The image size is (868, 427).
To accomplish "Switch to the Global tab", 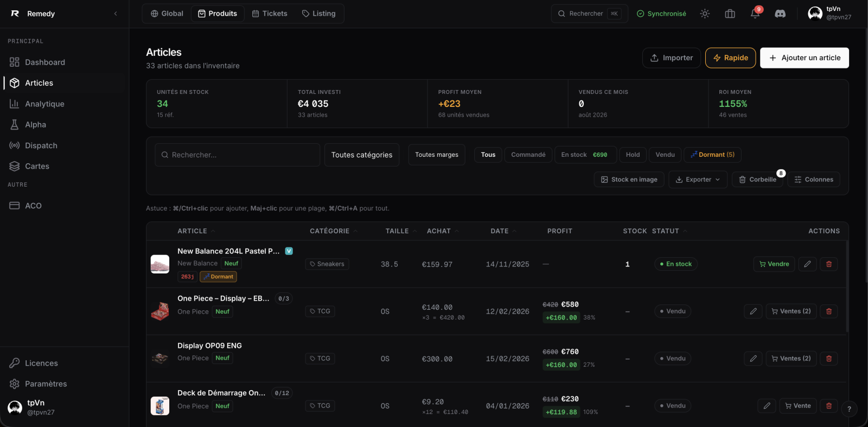I will tap(167, 14).
